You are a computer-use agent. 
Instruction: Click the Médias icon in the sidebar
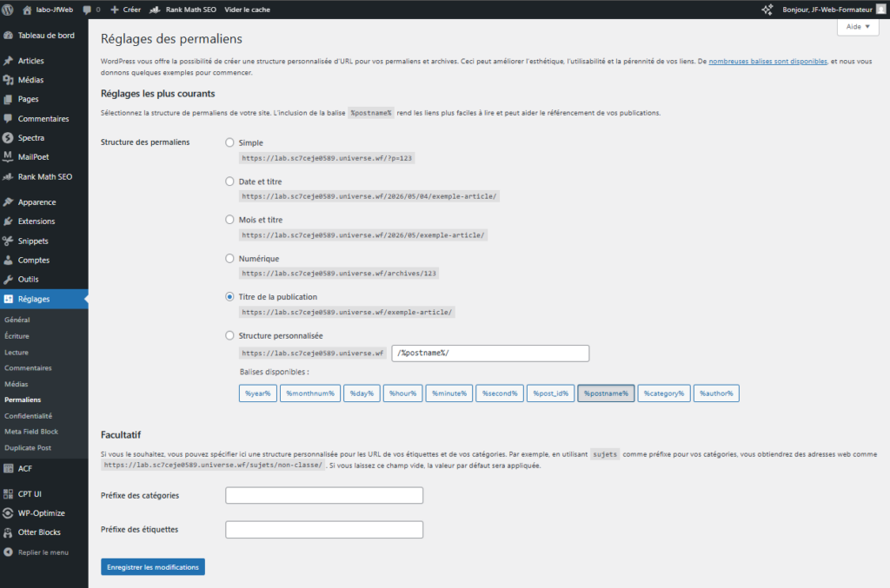tap(8, 80)
